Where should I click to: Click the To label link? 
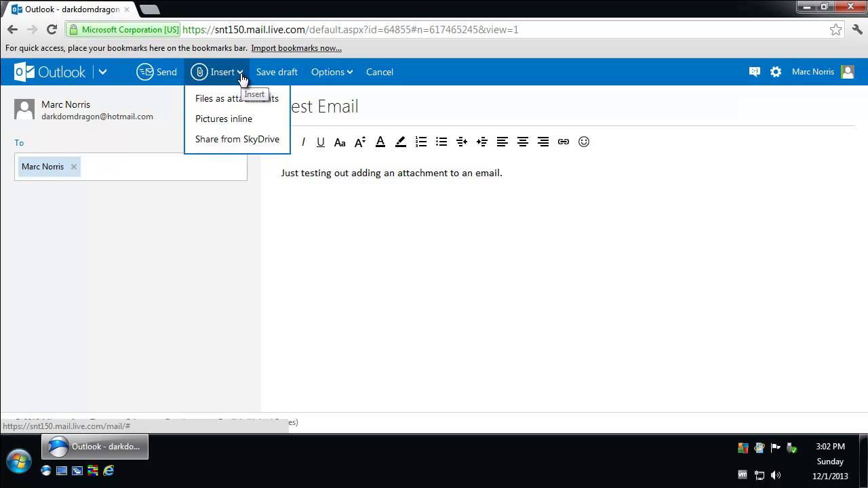click(19, 142)
